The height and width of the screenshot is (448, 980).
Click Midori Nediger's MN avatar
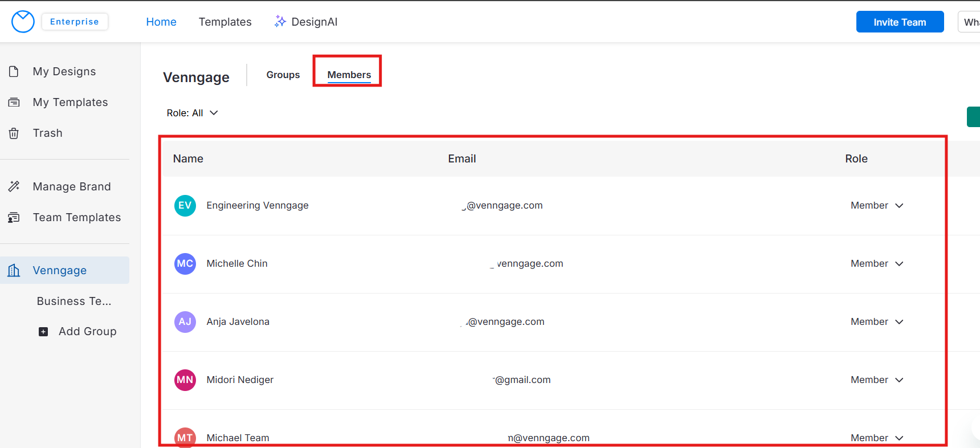[185, 380]
